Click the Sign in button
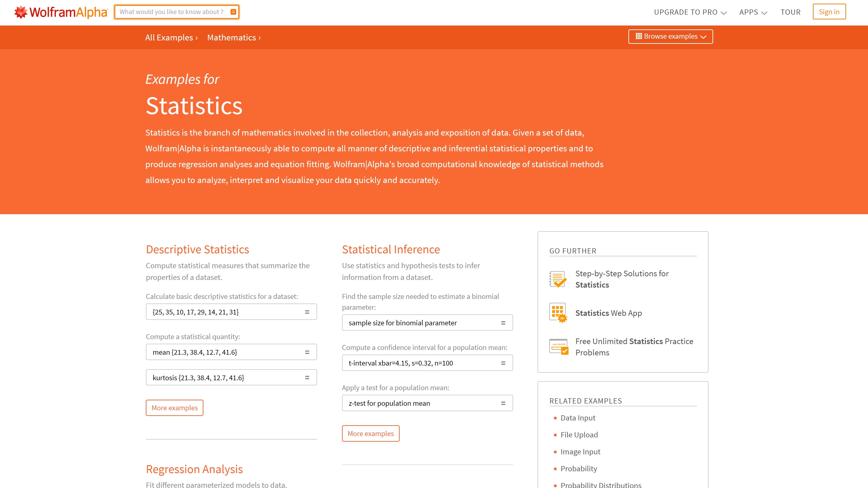This screenshot has height=488, width=868. click(829, 12)
